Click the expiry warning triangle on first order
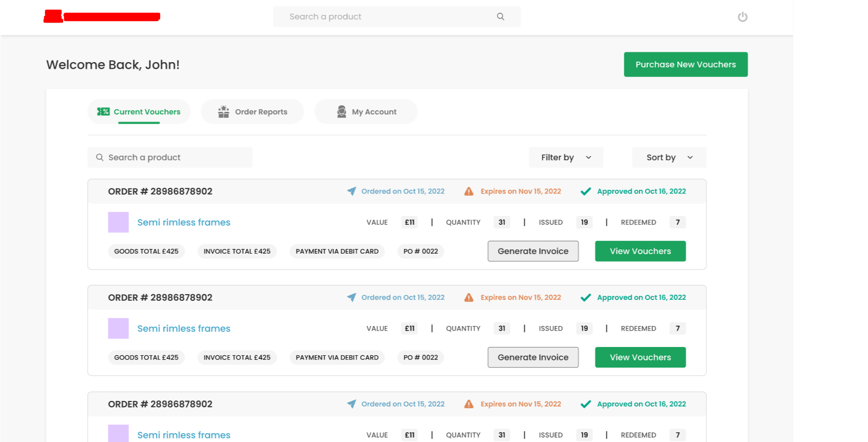This screenshot has height=442, width=868. [468, 191]
